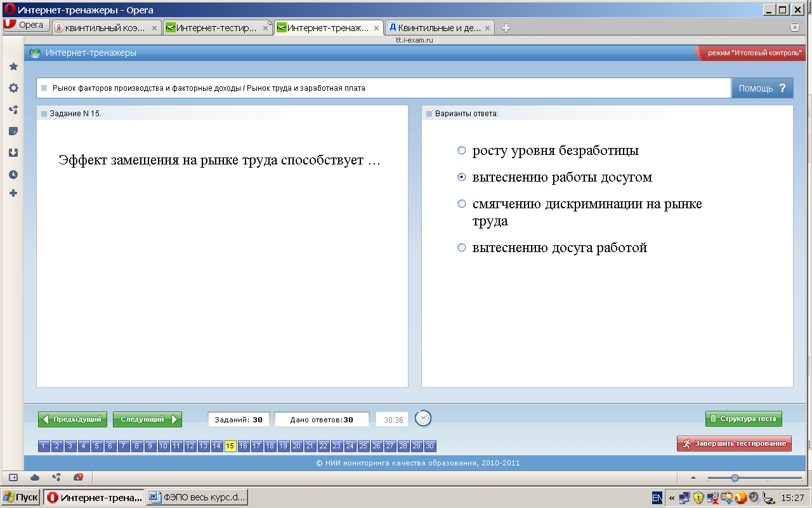Click Opera Unite icon in status bar

(x=56, y=478)
